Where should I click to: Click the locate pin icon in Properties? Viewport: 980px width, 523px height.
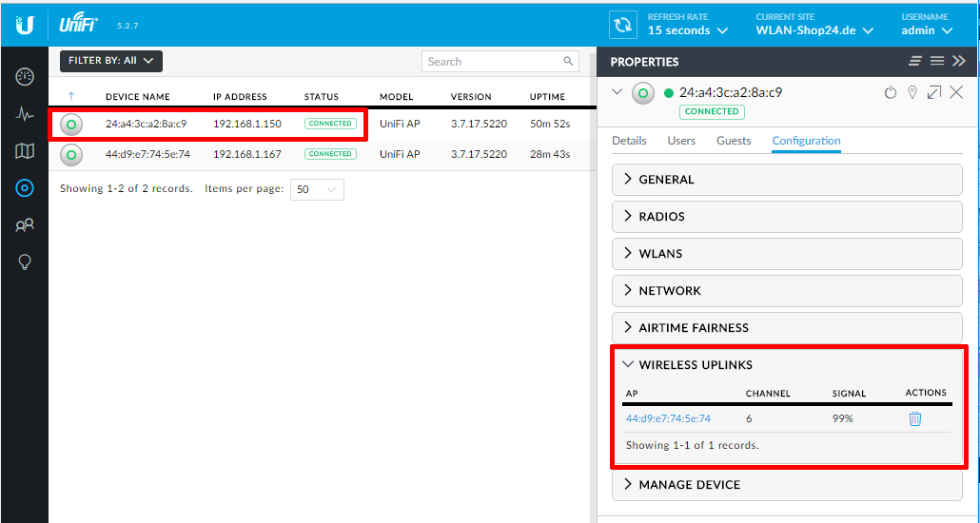coord(912,93)
